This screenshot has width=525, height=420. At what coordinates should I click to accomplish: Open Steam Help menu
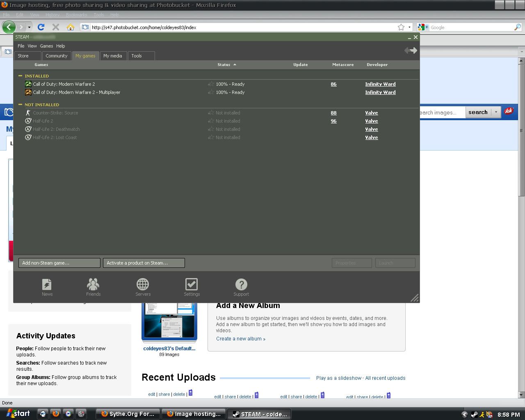click(61, 46)
